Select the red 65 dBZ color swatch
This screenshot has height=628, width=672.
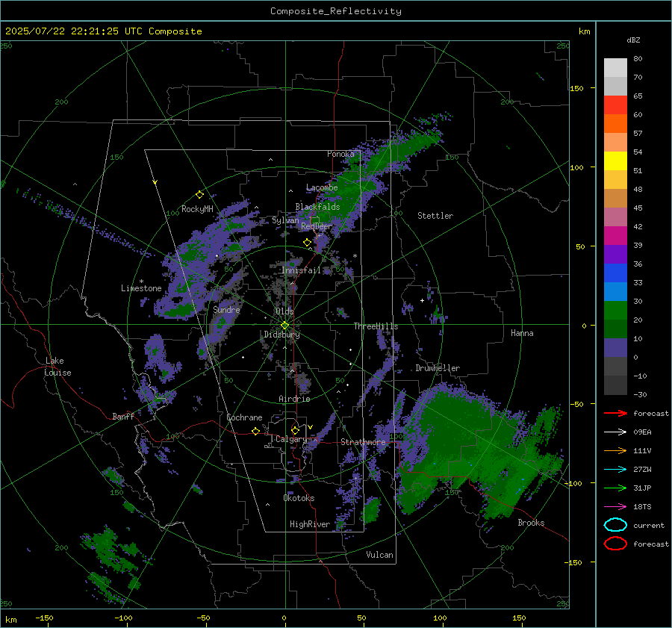[x=615, y=105]
